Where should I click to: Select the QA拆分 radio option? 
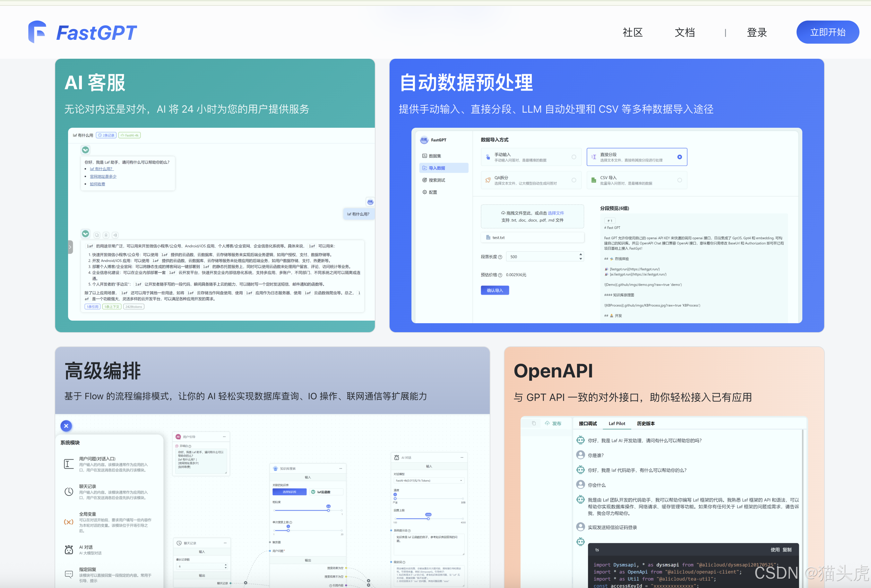click(573, 180)
